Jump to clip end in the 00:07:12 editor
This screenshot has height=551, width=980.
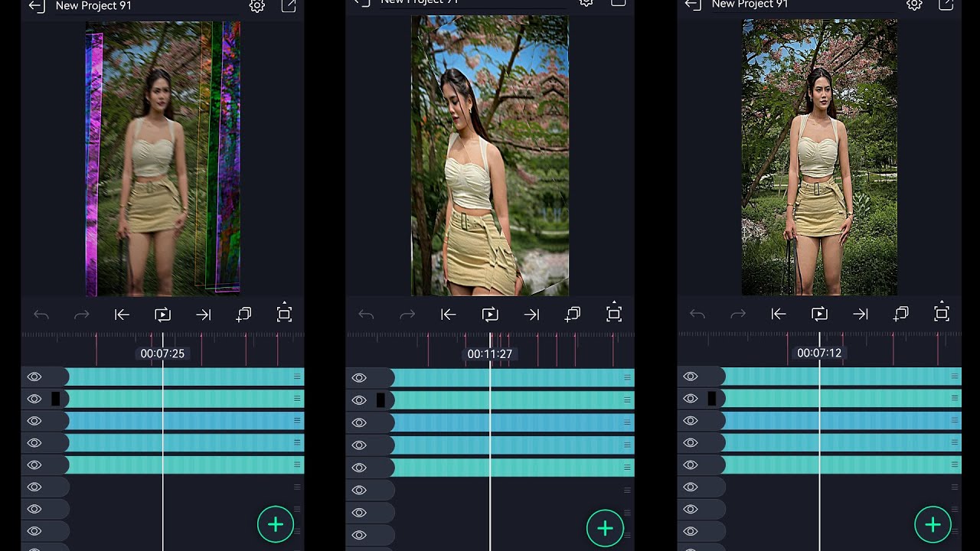pyautogui.click(x=861, y=315)
